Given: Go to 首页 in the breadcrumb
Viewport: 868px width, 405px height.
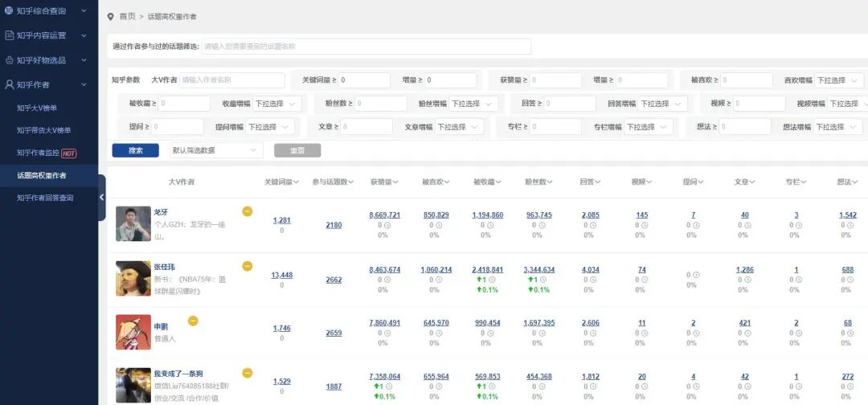Looking at the screenshot, I should (x=127, y=17).
